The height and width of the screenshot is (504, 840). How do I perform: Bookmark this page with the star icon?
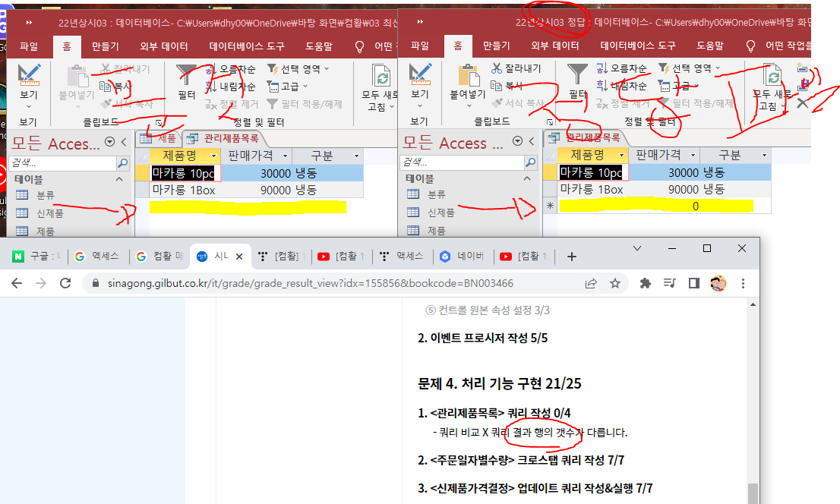tap(615, 283)
